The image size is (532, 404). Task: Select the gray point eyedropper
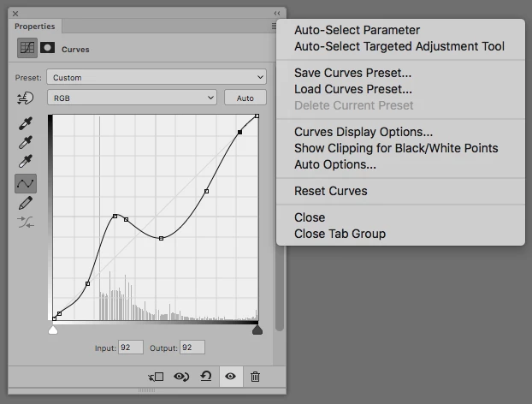tap(26, 142)
